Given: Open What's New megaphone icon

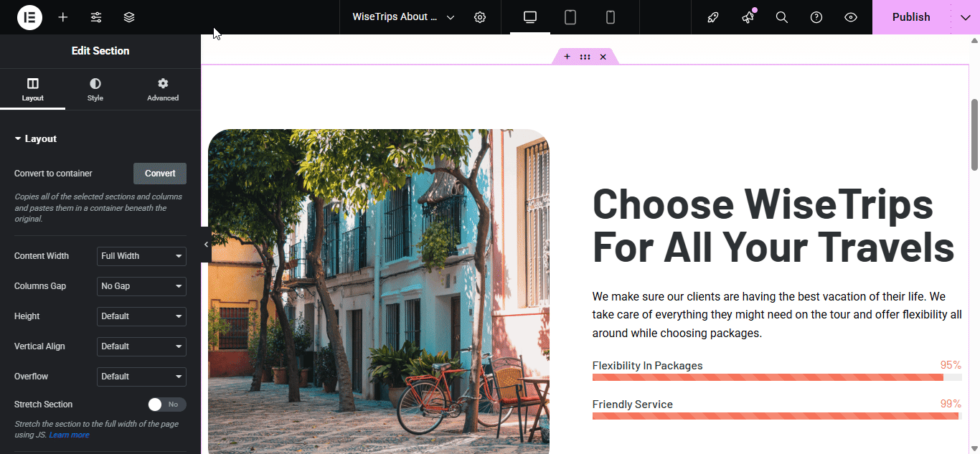Looking at the screenshot, I should pos(748,17).
